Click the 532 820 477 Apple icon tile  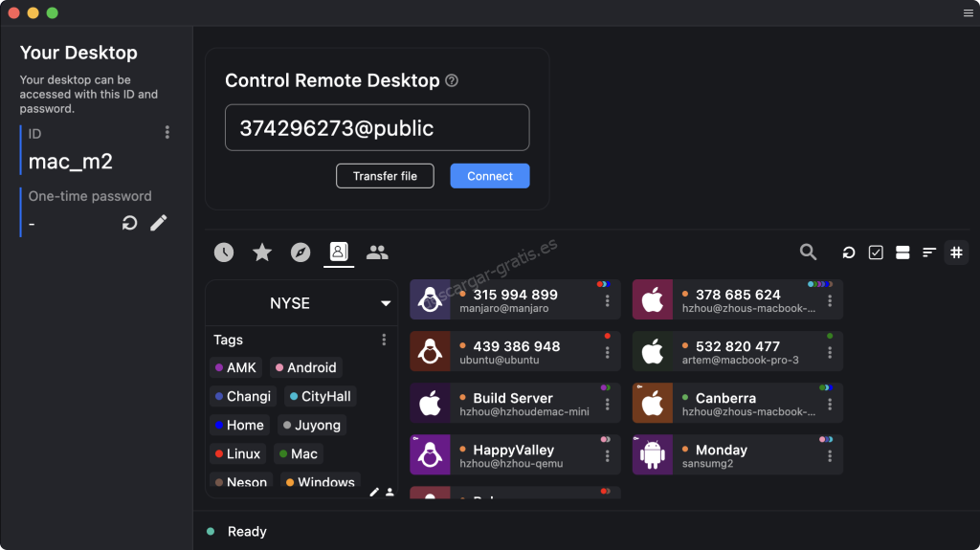point(653,351)
